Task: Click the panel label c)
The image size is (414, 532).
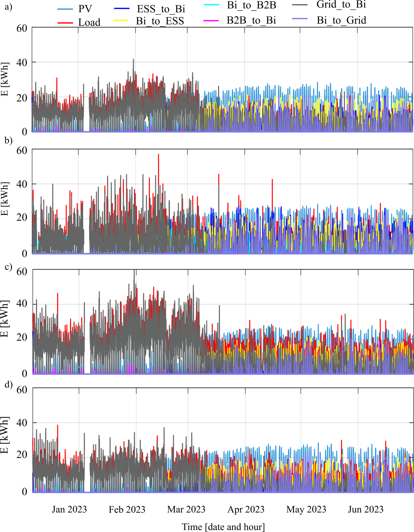Action: 8,267
